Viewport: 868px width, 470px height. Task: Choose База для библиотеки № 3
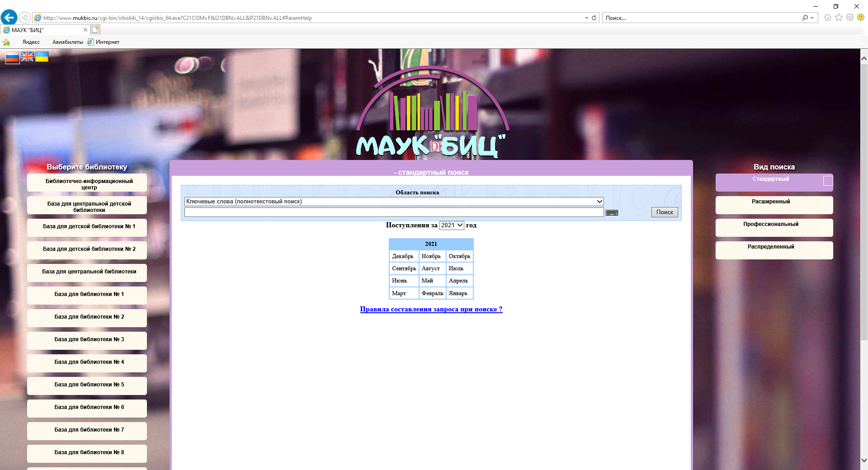[87, 341]
